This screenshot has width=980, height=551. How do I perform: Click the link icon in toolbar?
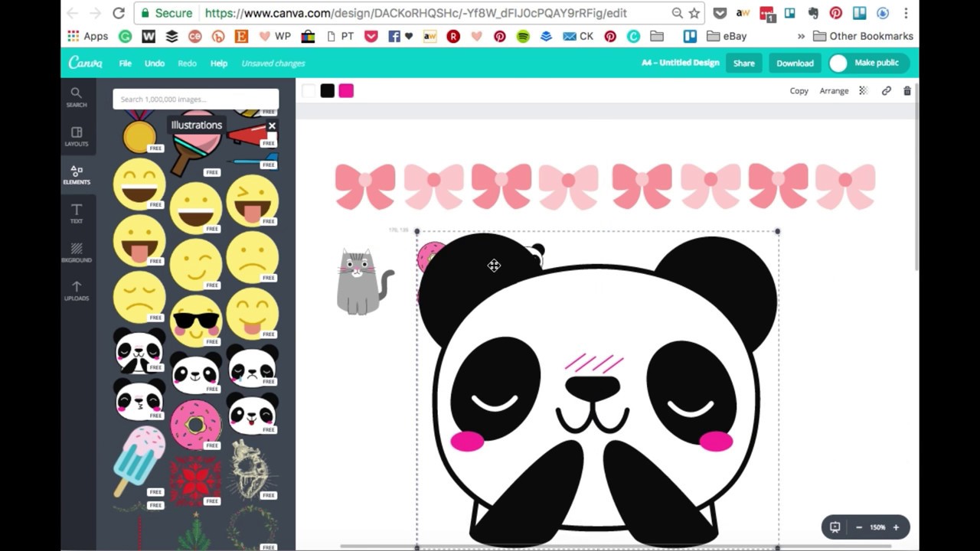click(x=886, y=91)
